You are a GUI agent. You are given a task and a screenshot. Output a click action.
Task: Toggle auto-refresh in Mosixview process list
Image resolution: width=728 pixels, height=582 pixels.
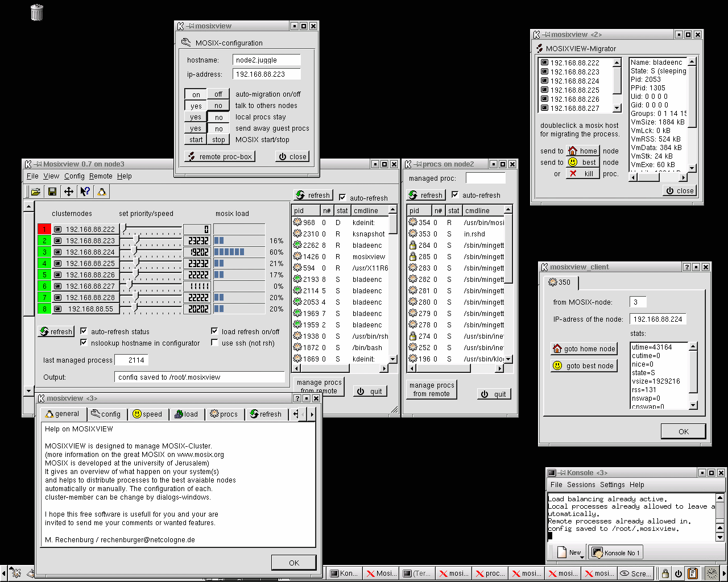click(x=342, y=197)
